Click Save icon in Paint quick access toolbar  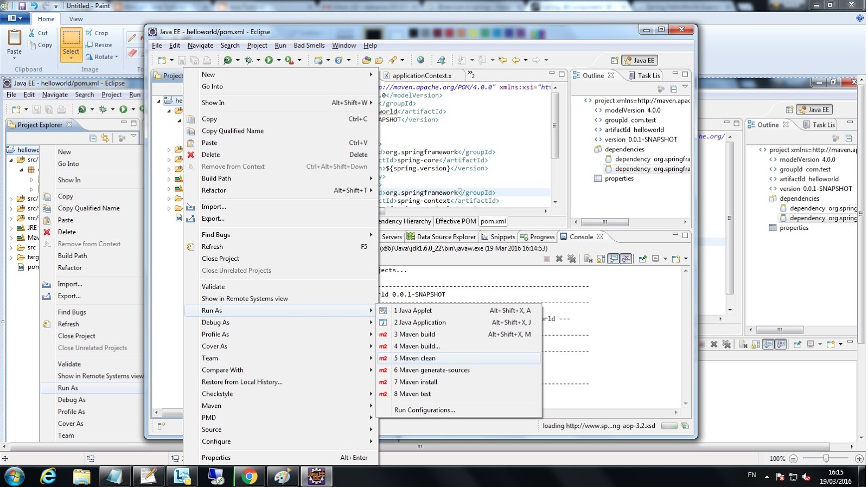22,5
